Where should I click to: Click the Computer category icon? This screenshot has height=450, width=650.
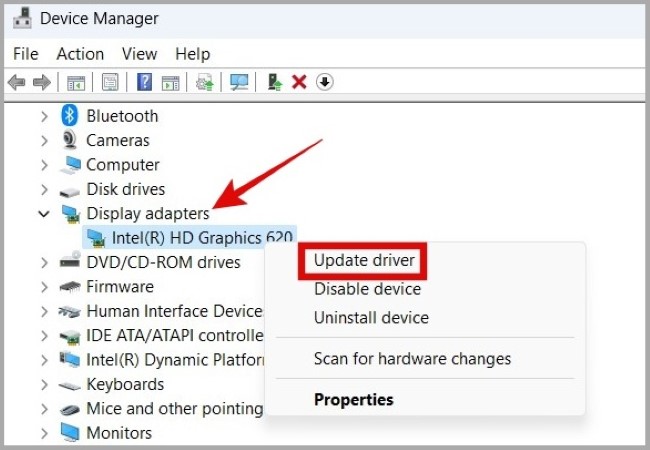click(70, 165)
